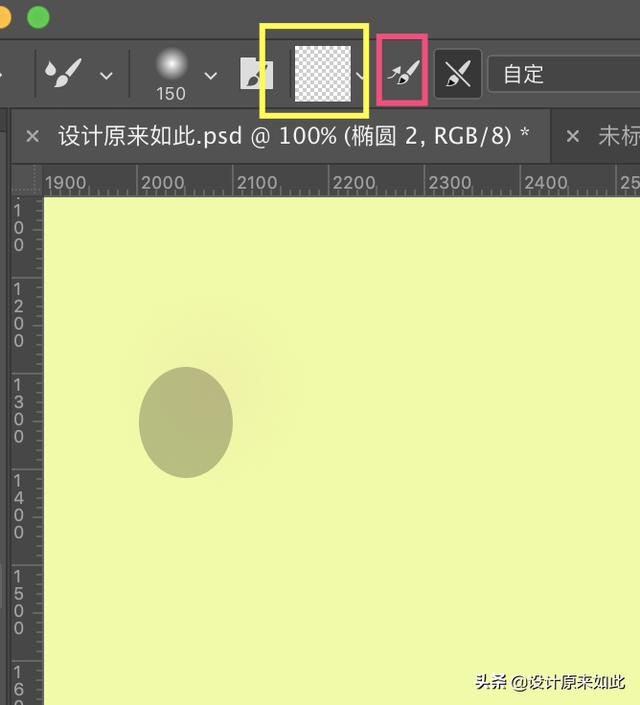Expand the brush size dropdown arrow
Viewport: 640px width, 705px height.
pyautogui.click(x=210, y=76)
